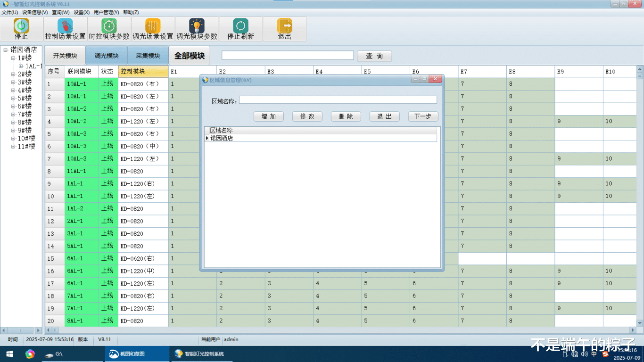Click the 停止刷新 refresh icon
Image resolution: width=644 pixels, height=362 pixels.
[240, 26]
